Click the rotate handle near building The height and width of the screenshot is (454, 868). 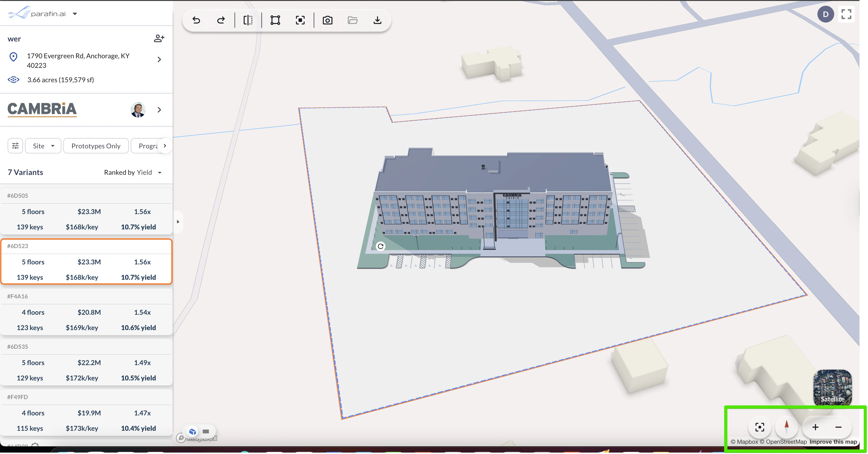[380, 246]
